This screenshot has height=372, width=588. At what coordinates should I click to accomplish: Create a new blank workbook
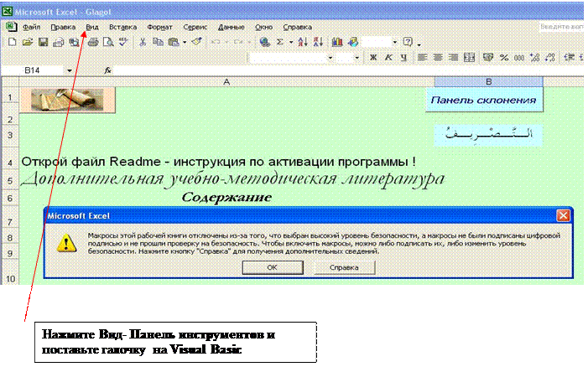[x=12, y=42]
